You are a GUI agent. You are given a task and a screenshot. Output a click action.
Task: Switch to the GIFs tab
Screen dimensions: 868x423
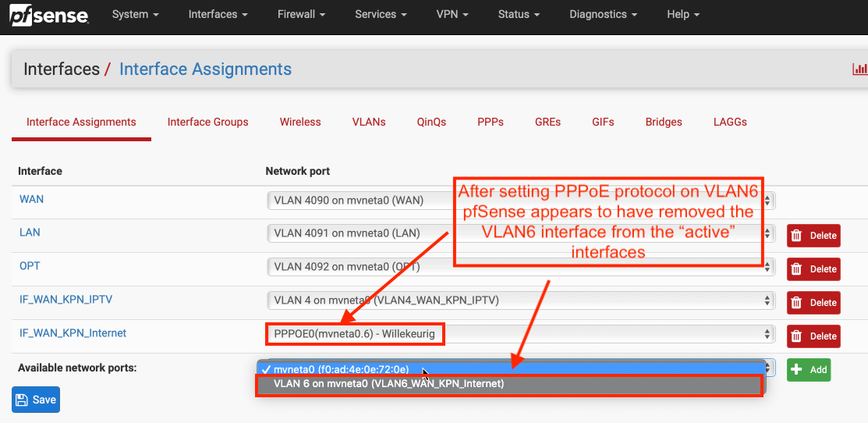coord(603,122)
